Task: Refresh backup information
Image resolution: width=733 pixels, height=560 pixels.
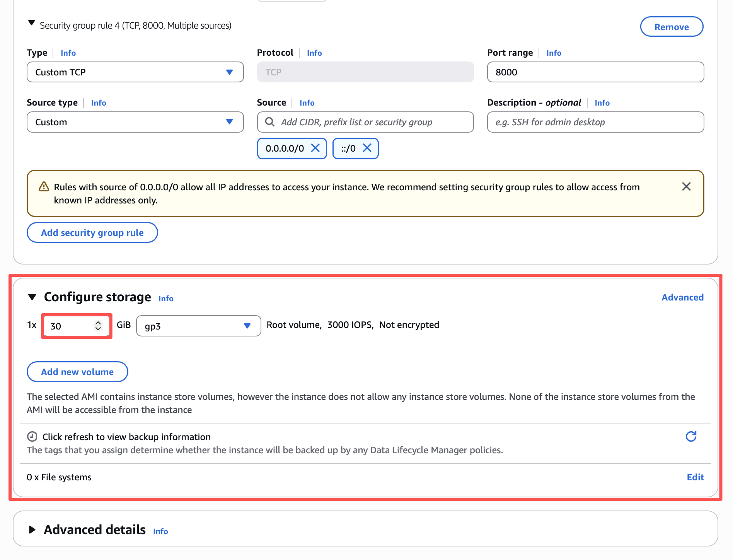Action: click(x=691, y=437)
